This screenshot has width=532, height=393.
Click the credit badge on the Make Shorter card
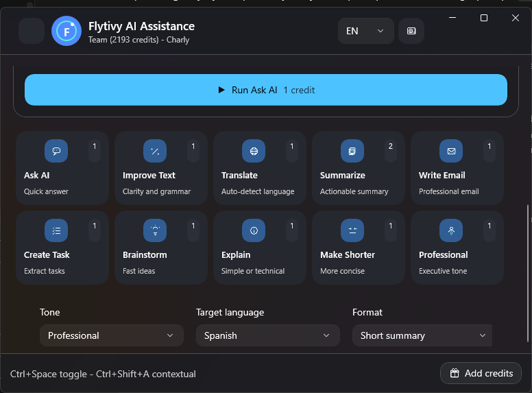click(391, 230)
